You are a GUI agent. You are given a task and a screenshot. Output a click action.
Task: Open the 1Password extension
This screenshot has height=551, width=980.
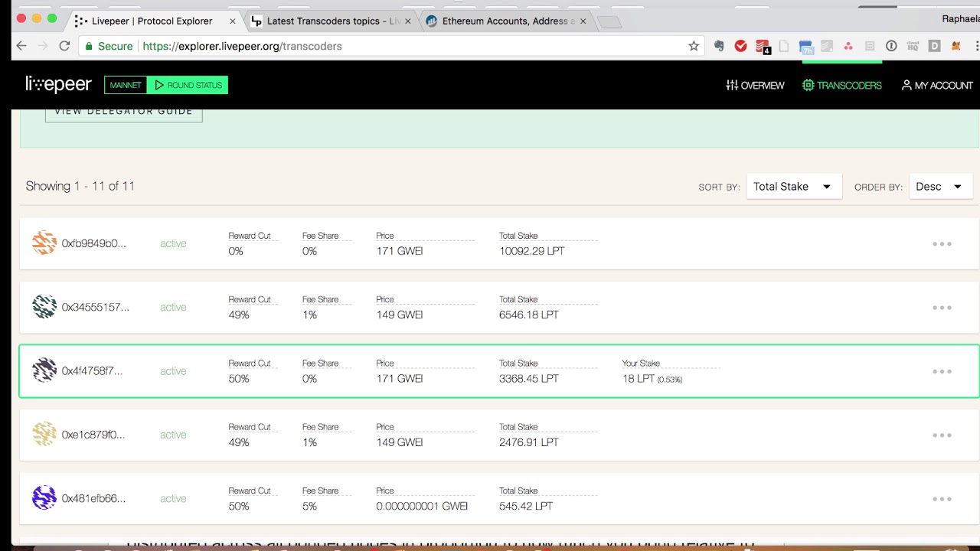click(891, 46)
